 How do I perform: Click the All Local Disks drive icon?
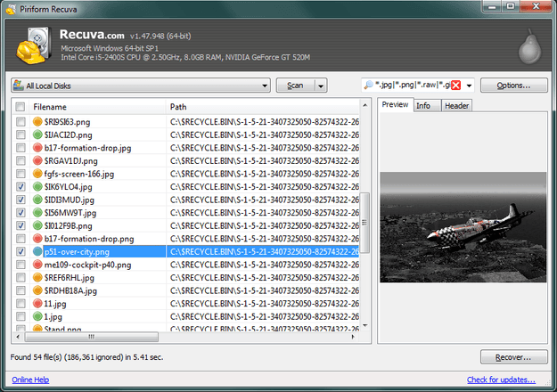point(19,86)
